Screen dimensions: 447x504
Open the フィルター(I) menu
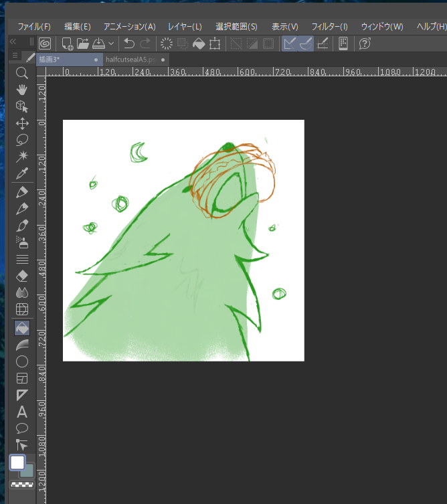[330, 26]
